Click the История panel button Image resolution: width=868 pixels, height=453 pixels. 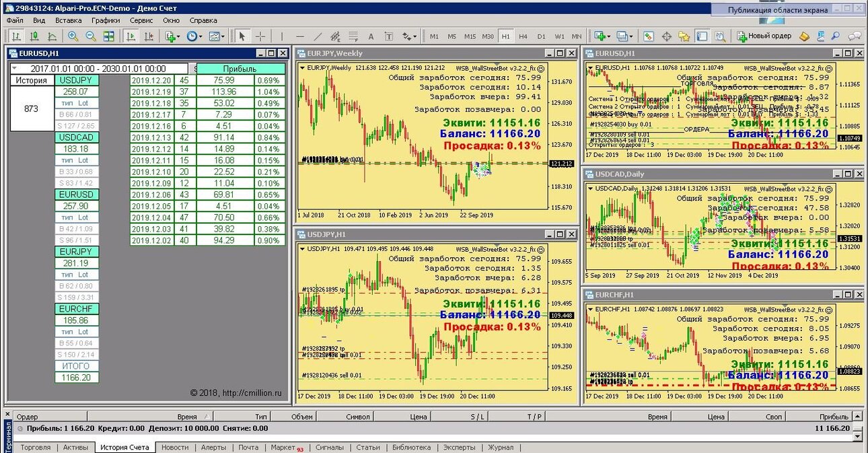pyautogui.click(x=32, y=80)
